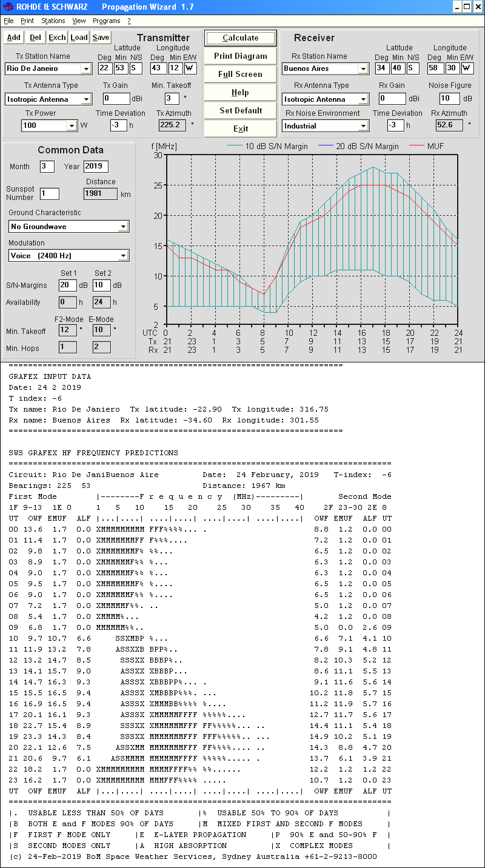Screen dimensions: 485x868
Task: Click the Print Diagram button
Action: [240, 56]
